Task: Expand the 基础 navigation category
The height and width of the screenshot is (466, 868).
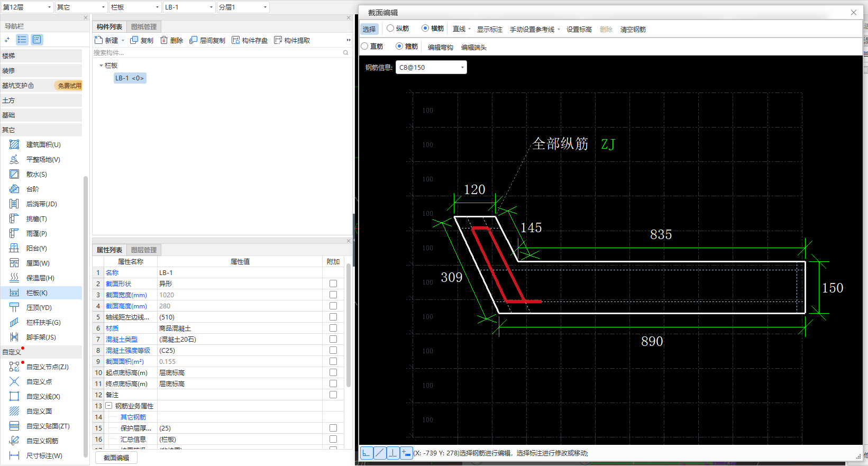Action: click(x=41, y=115)
